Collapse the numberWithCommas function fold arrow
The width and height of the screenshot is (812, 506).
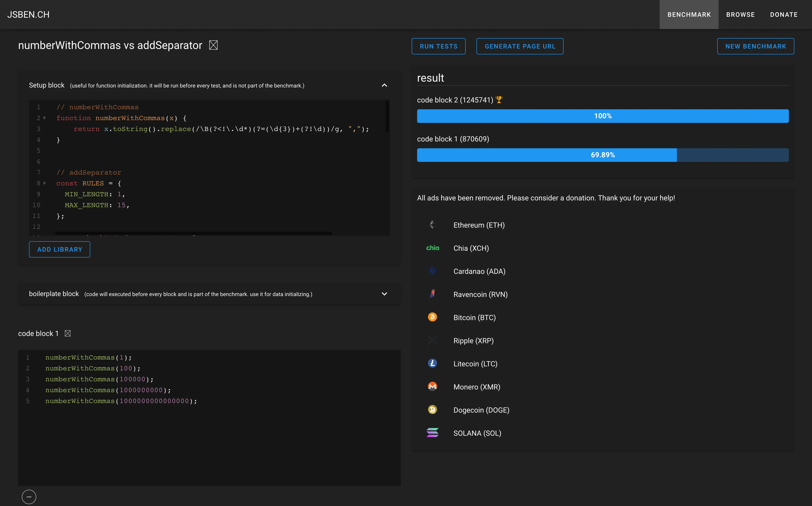click(44, 118)
